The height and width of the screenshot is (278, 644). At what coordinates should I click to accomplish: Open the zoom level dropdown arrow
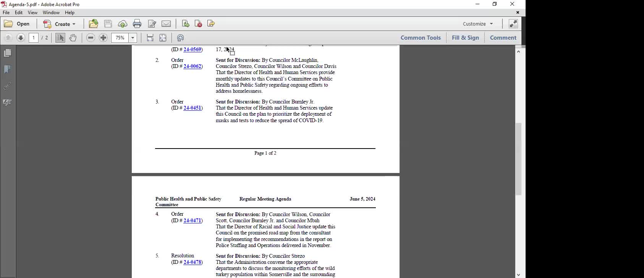click(133, 37)
